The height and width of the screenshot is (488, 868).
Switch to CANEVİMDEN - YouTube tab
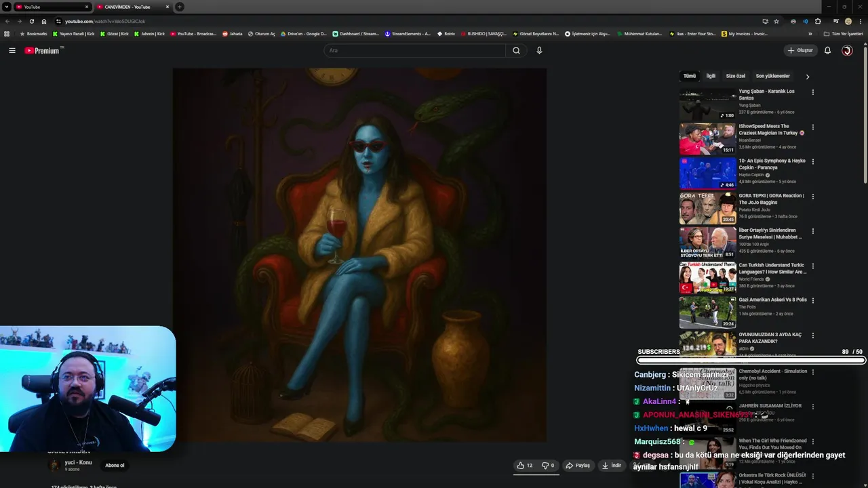pyautogui.click(x=132, y=7)
